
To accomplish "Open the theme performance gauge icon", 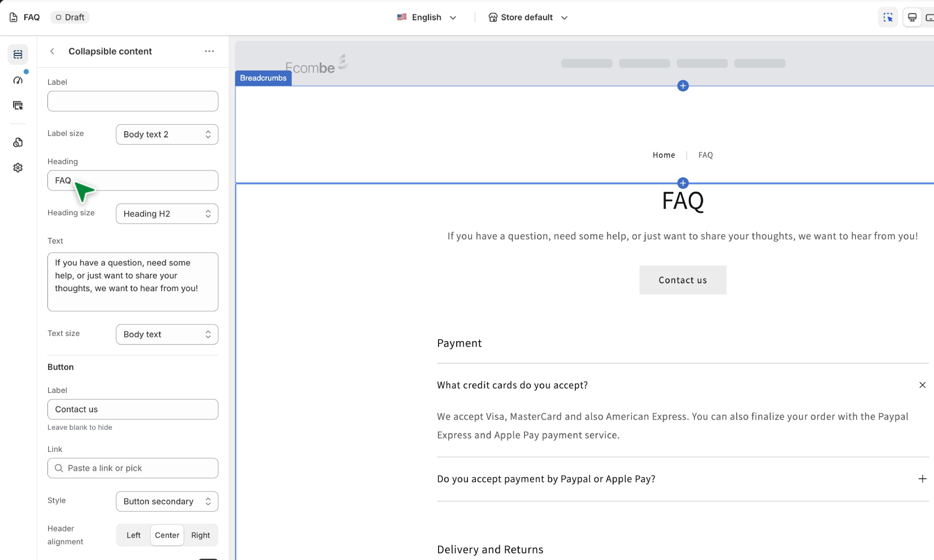I will [x=18, y=80].
